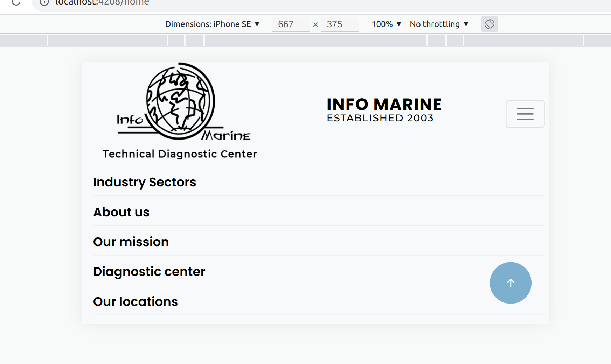Select the widest center breakpoint bar segment
611x364 pixels.
[x=315, y=41]
